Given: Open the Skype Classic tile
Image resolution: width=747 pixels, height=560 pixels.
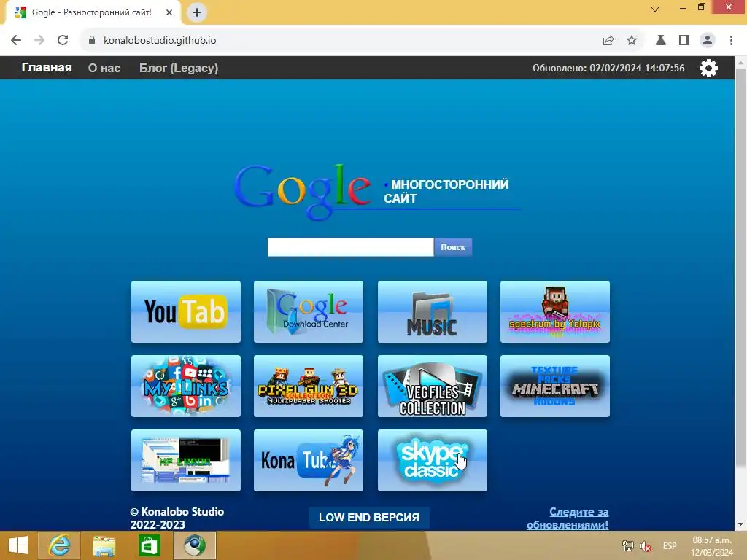Looking at the screenshot, I should (432, 460).
